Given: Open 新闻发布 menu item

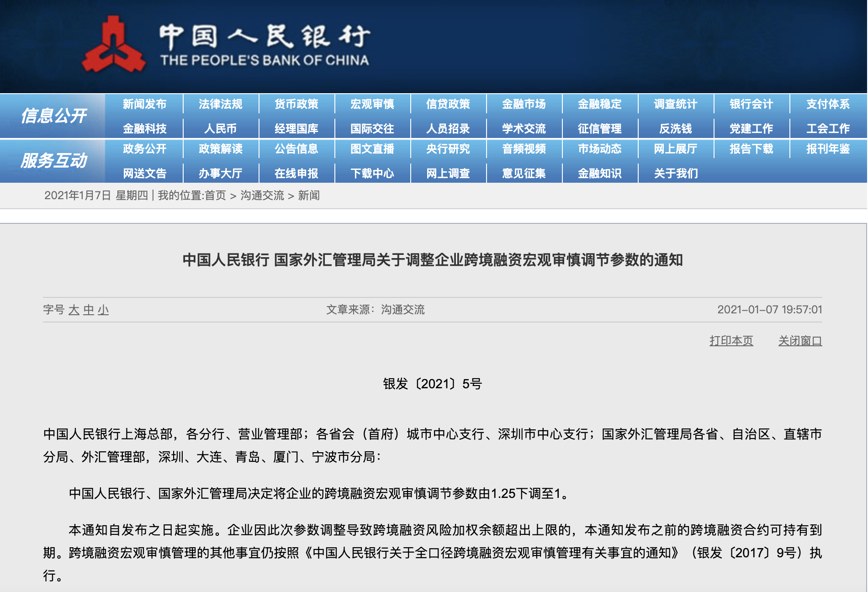Looking at the screenshot, I should 144,104.
